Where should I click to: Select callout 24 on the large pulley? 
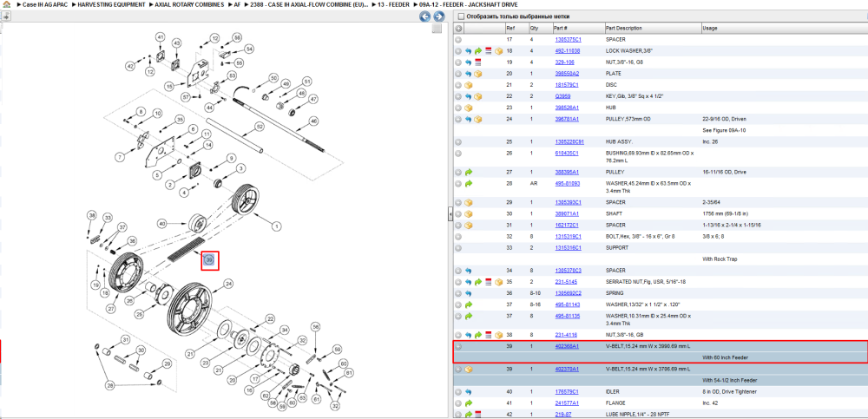pyautogui.click(x=227, y=284)
